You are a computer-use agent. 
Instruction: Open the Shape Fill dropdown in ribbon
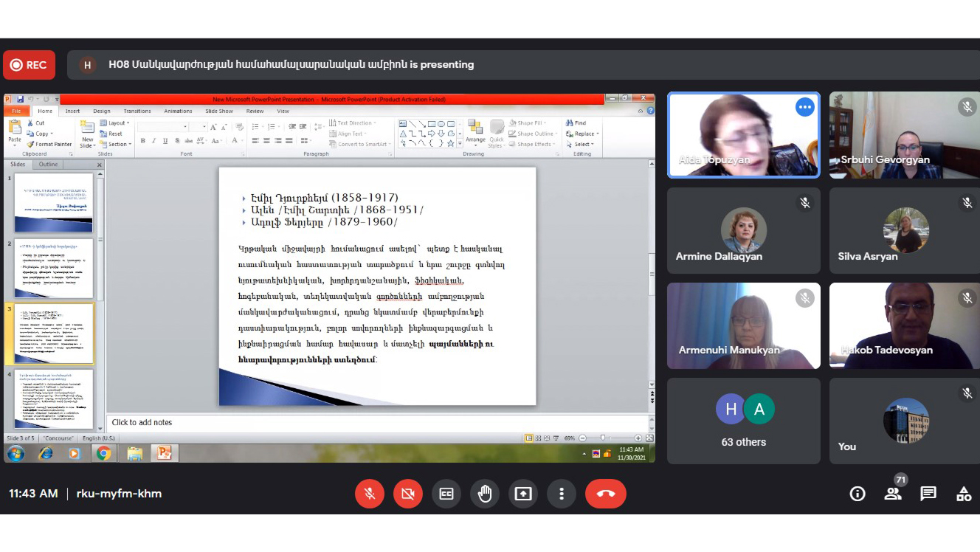(529, 123)
